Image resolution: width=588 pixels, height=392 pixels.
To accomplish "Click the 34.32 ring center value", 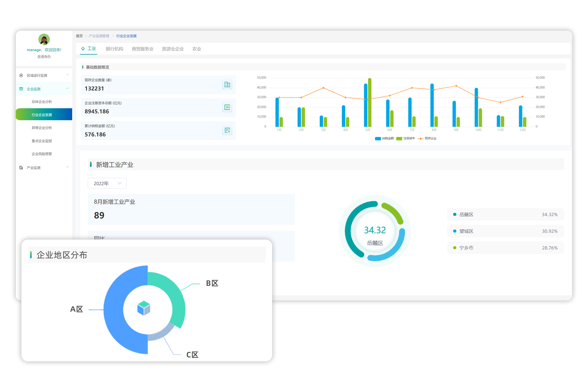I will pos(375,230).
